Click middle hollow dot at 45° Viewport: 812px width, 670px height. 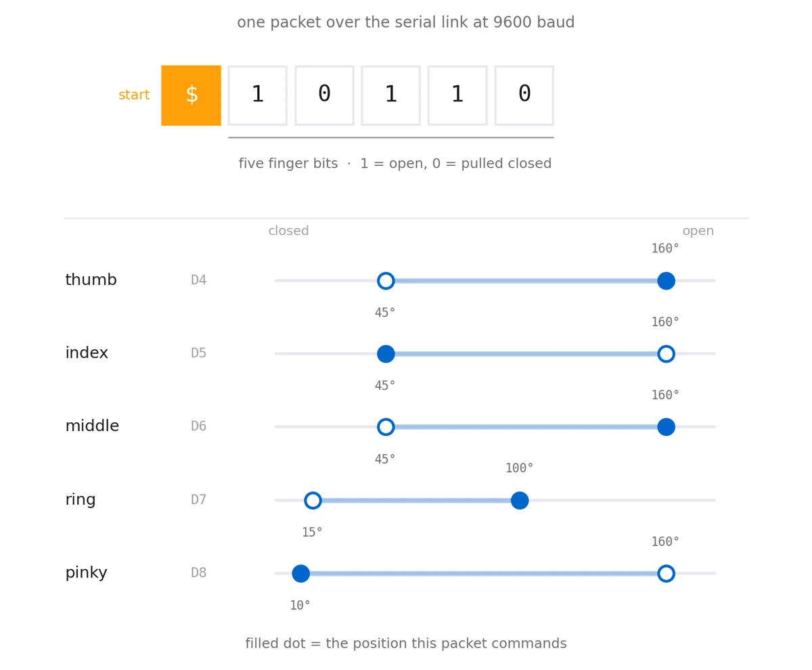(386, 427)
